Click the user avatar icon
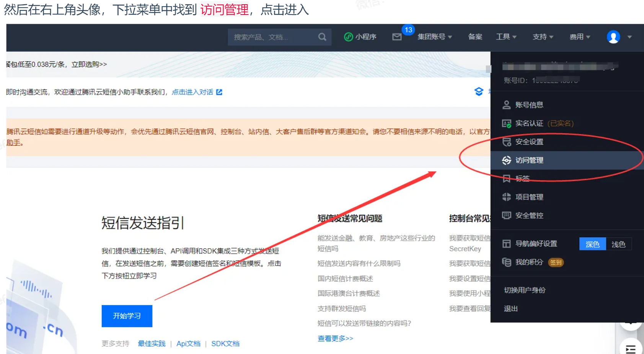This screenshot has width=644, height=354. tap(613, 37)
